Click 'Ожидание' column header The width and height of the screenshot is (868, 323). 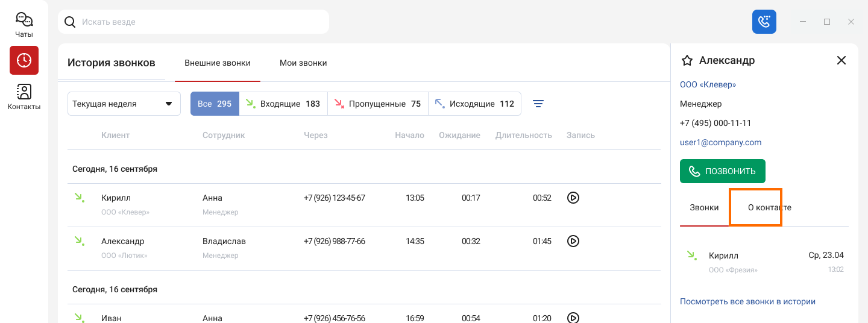(460, 135)
